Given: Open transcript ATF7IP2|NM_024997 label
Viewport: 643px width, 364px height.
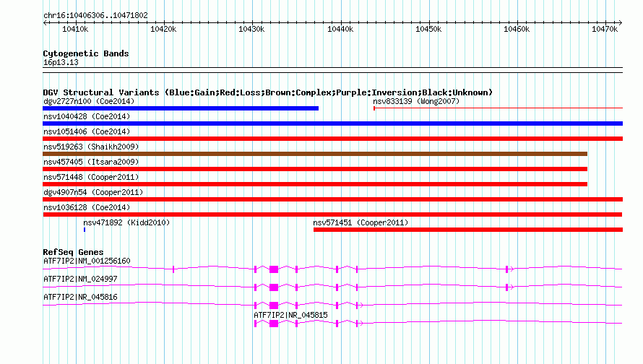Looking at the screenshot, I should tap(80, 279).
